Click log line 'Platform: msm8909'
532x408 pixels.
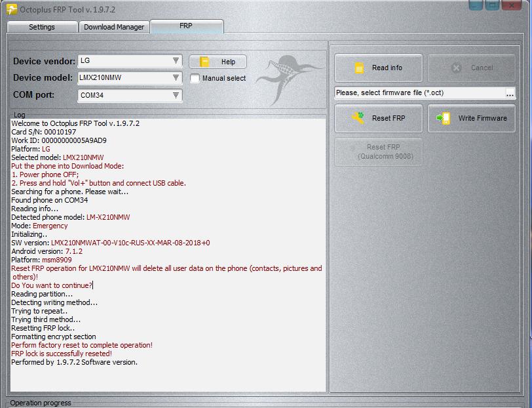41,260
